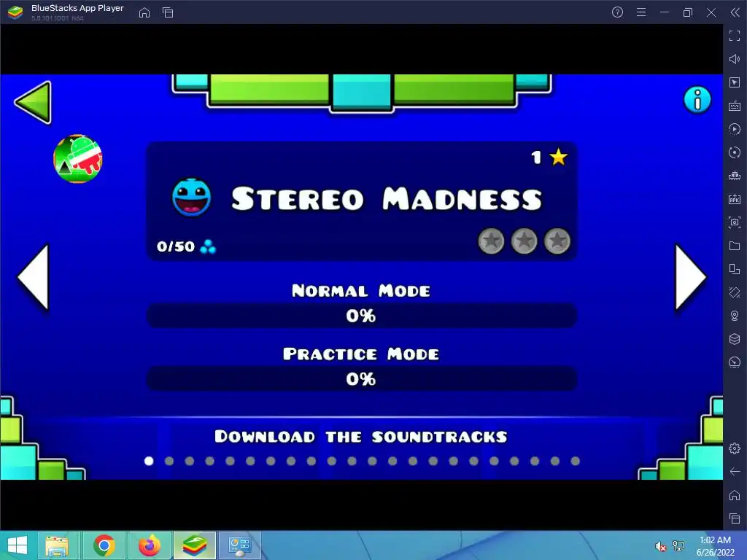Launch Google Chrome from taskbar

[104, 545]
